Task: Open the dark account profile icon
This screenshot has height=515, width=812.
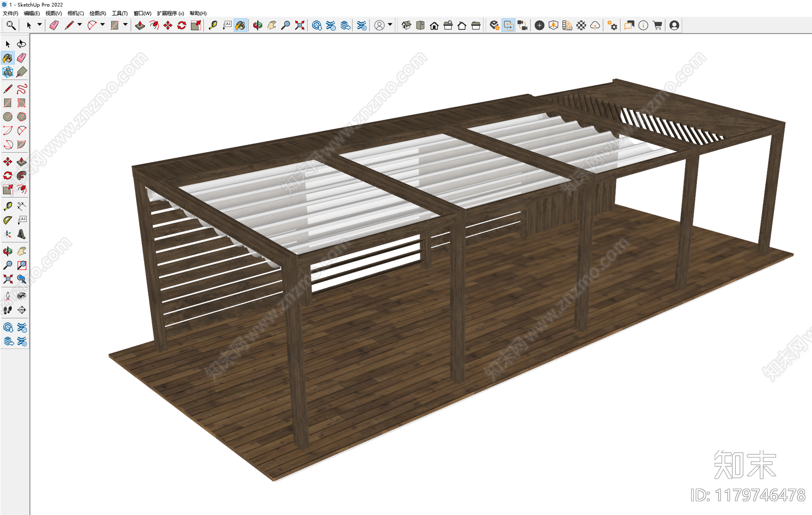Action: [x=674, y=25]
